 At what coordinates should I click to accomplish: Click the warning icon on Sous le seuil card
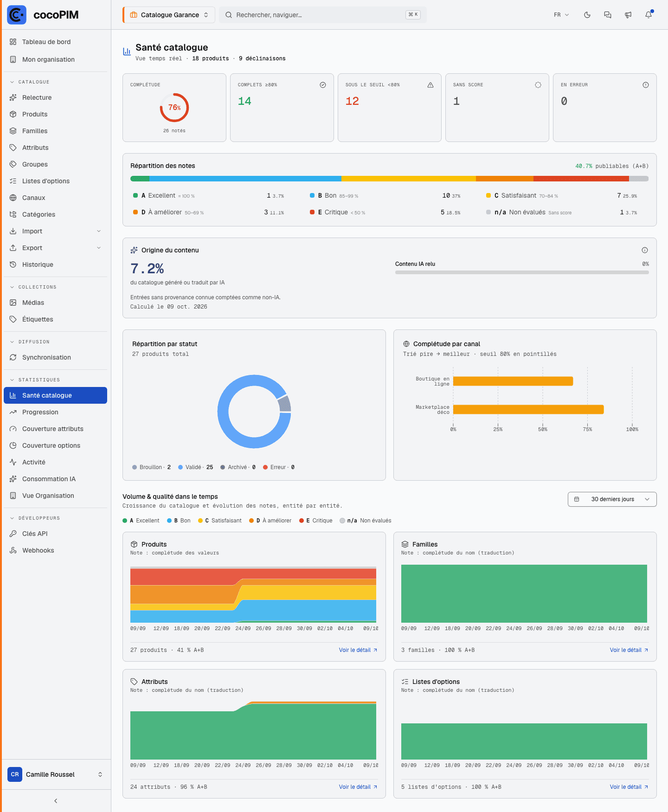click(x=430, y=85)
